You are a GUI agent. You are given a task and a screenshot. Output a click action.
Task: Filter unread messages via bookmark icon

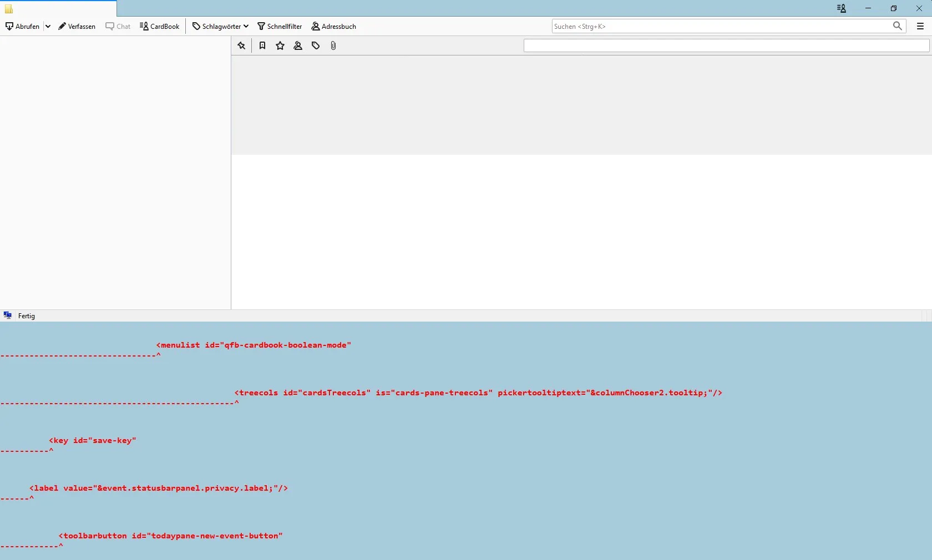[x=262, y=45]
